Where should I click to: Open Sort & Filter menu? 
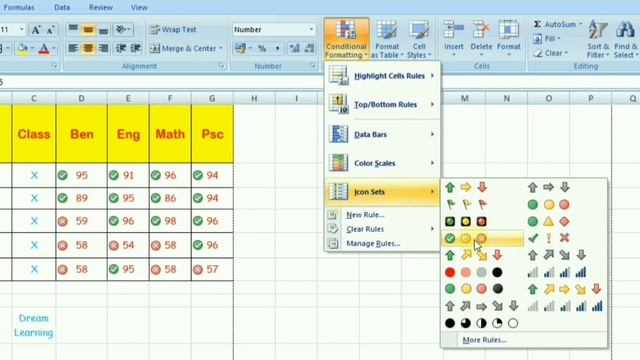[598, 39]
